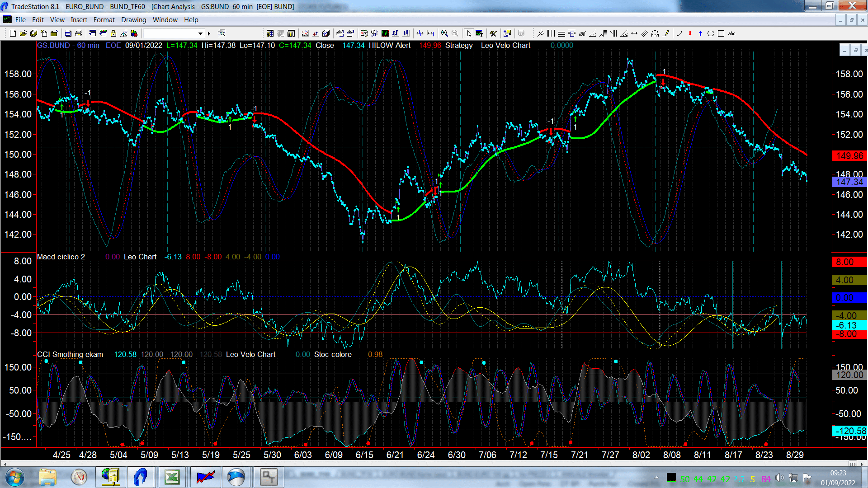Open the Edit menu

tap(38, 20)
